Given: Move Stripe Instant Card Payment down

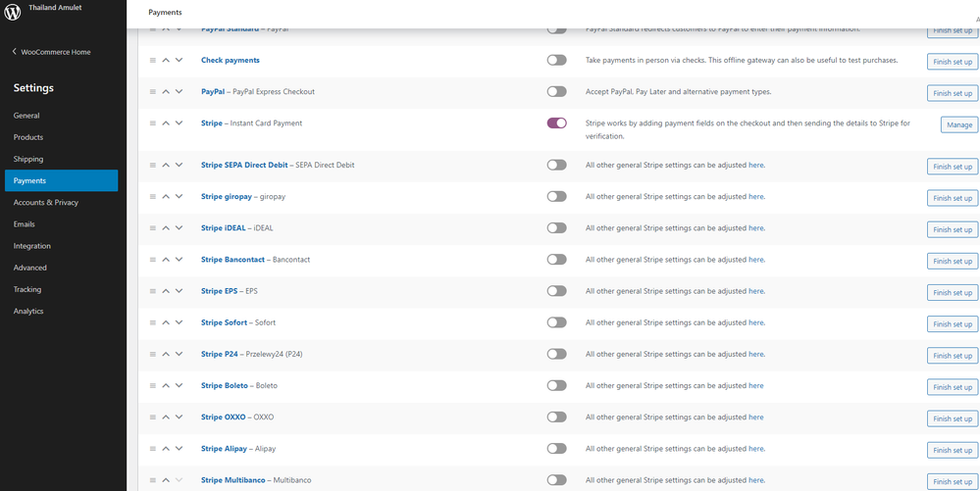Looking at the screenshot, I should click(179, 123).
